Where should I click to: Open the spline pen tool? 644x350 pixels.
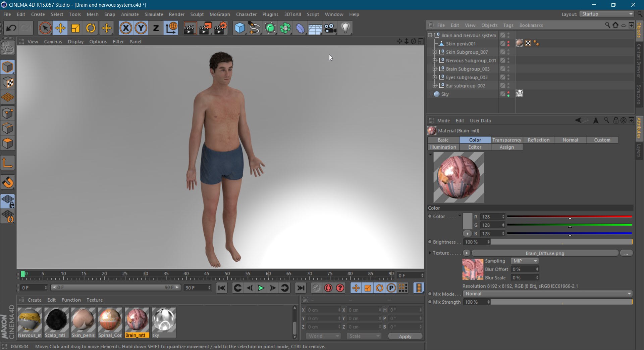(x=255, y=28)
